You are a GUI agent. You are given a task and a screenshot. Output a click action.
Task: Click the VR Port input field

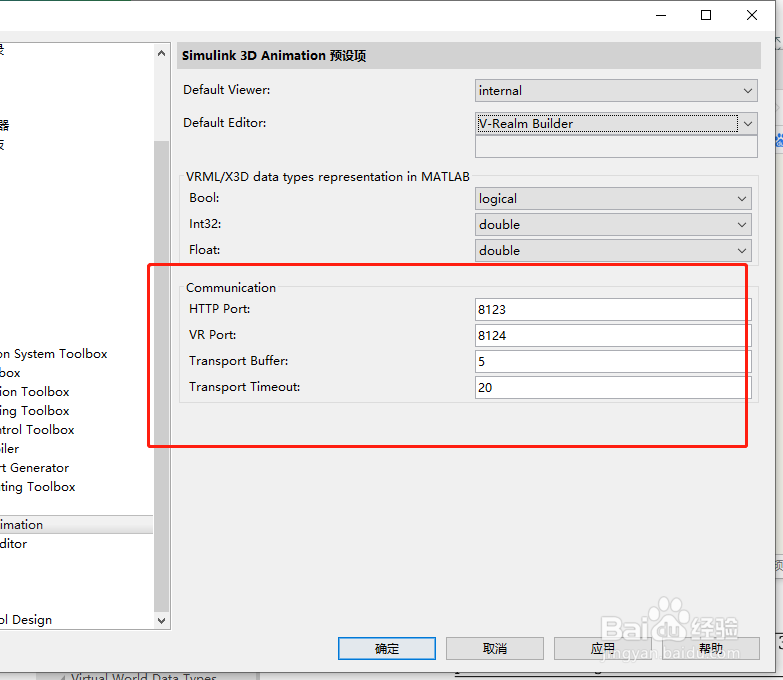(613, 336)
